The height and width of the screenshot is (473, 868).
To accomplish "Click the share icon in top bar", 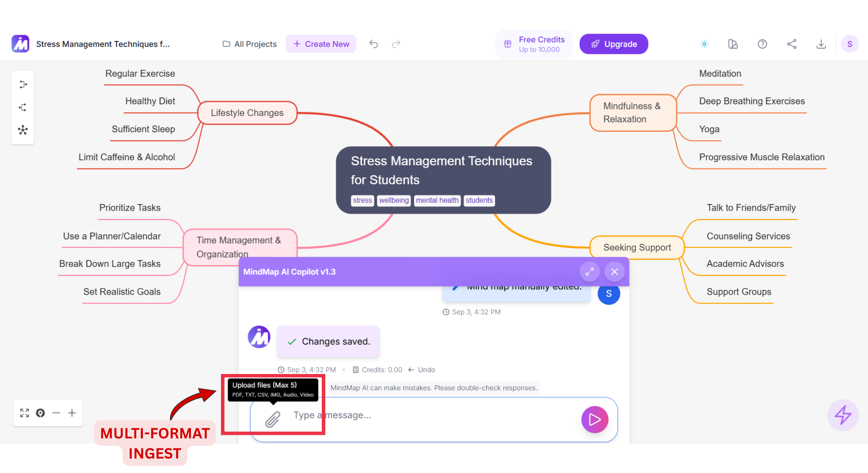I will tap(792, 44).
